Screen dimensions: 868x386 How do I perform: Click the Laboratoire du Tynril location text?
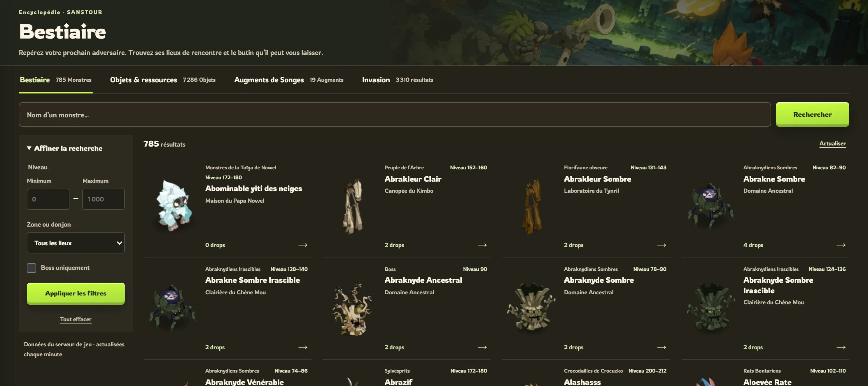click(591, 191)
